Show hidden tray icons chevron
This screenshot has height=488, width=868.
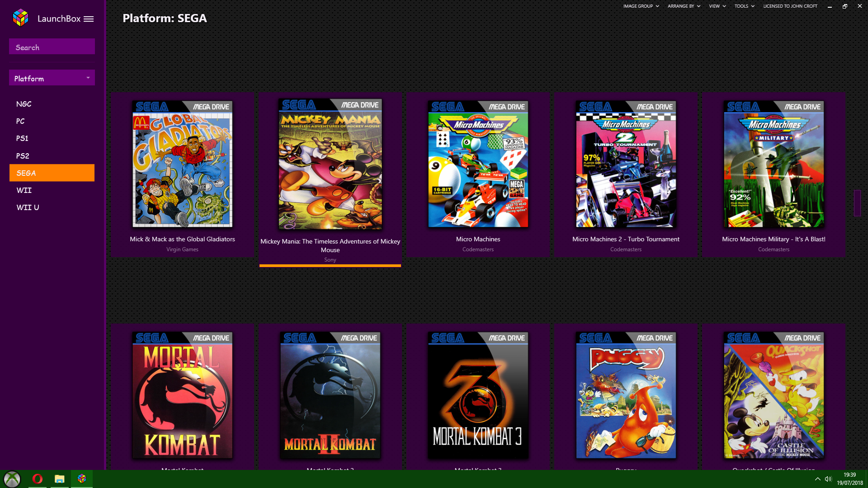(817, 479)
